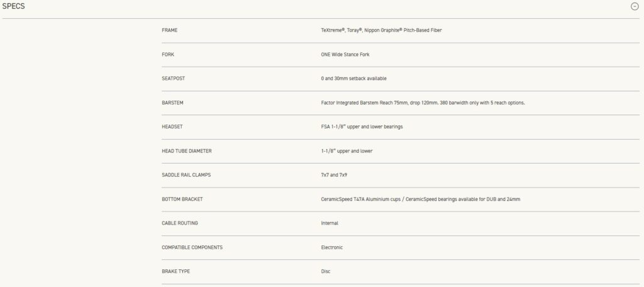Click the ONE Wide Stance Fork value
The width and height of the screenshot is (644, 287).
(345, 55)
